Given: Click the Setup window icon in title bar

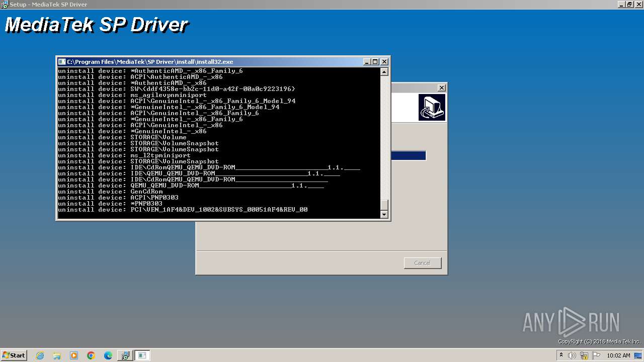Looking at the screenshot, I should [5, 4].
